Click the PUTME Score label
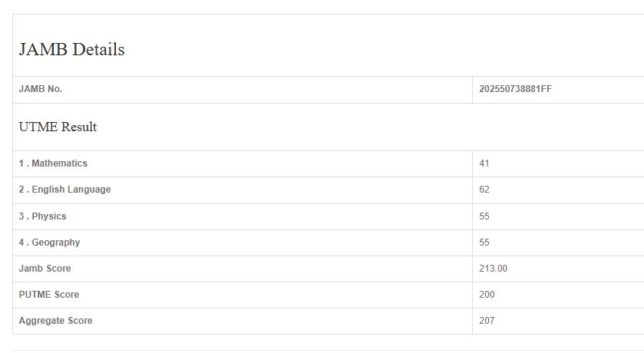 pyautogui.click(x=48, y=295)
